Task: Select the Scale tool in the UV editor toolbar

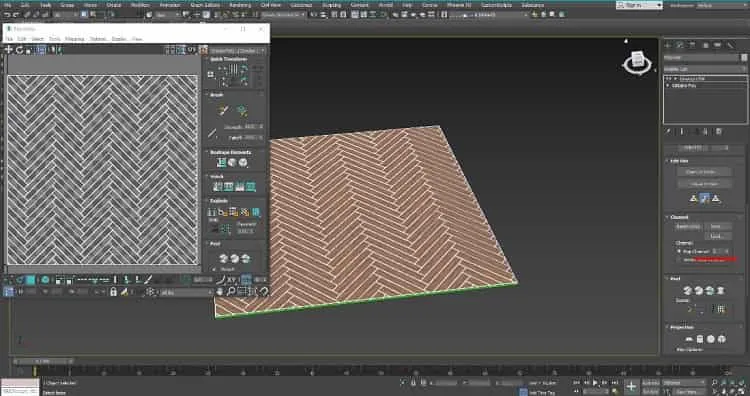Action: (x=29, y=50)
